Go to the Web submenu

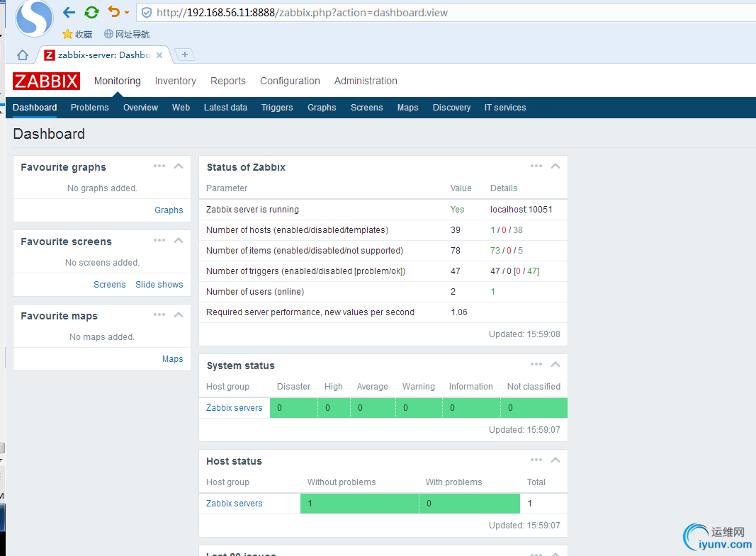(181, 108)
